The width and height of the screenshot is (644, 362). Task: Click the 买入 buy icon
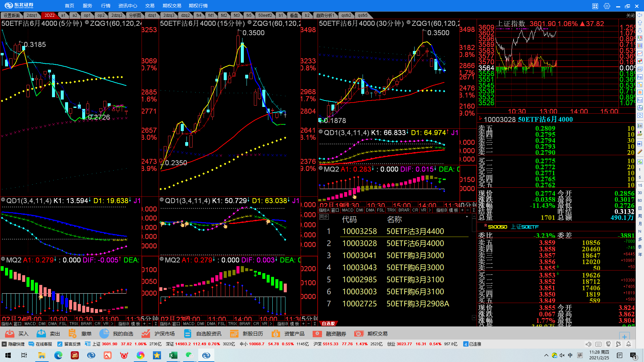(x=10, y=334)
